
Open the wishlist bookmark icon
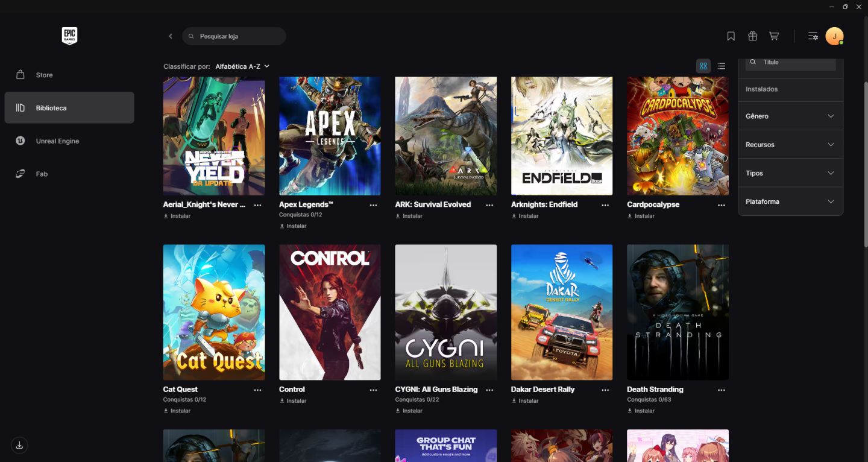pos(731,36)
